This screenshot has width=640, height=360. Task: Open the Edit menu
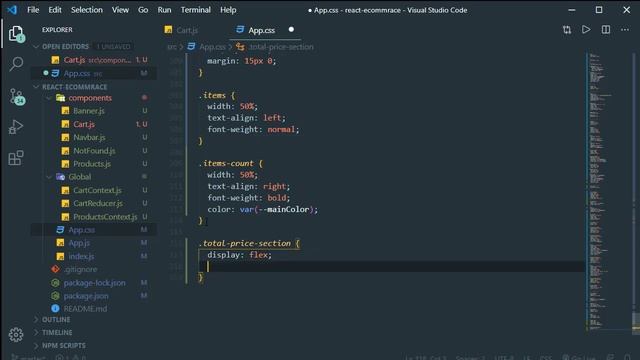click(x=55, y=10)
